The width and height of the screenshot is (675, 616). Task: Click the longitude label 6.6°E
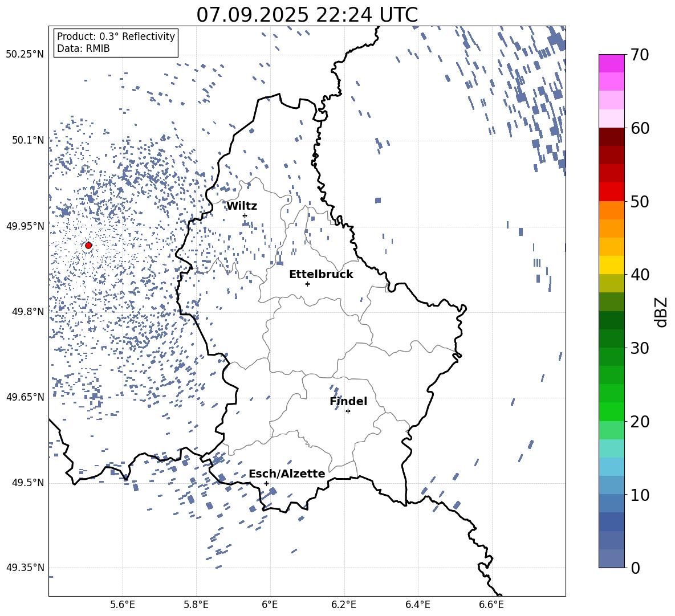[x=491, y=605]
